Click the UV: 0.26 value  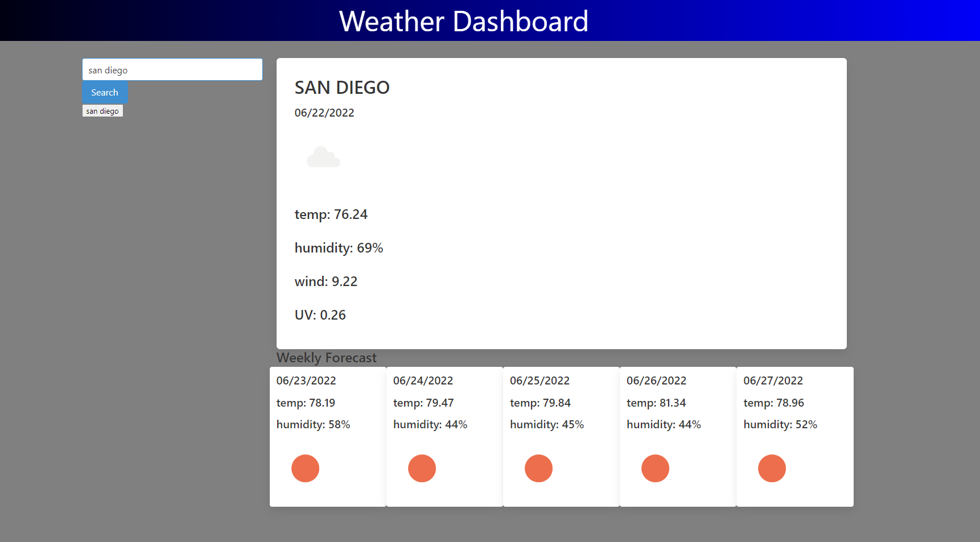[320, 315]
